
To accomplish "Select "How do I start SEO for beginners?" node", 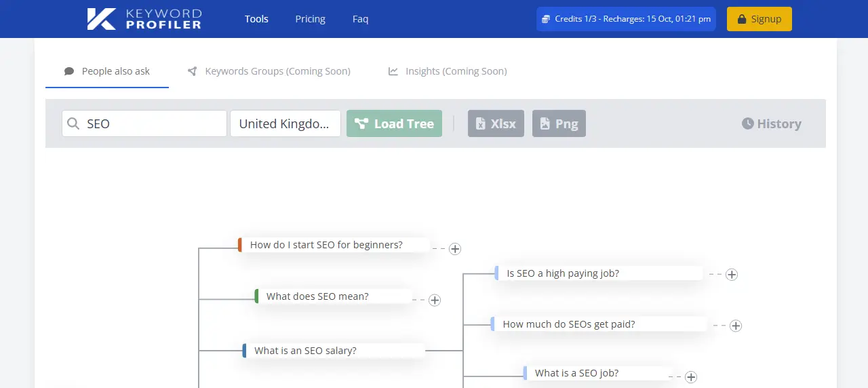I will pyautogui.click(x=334, y=245).
